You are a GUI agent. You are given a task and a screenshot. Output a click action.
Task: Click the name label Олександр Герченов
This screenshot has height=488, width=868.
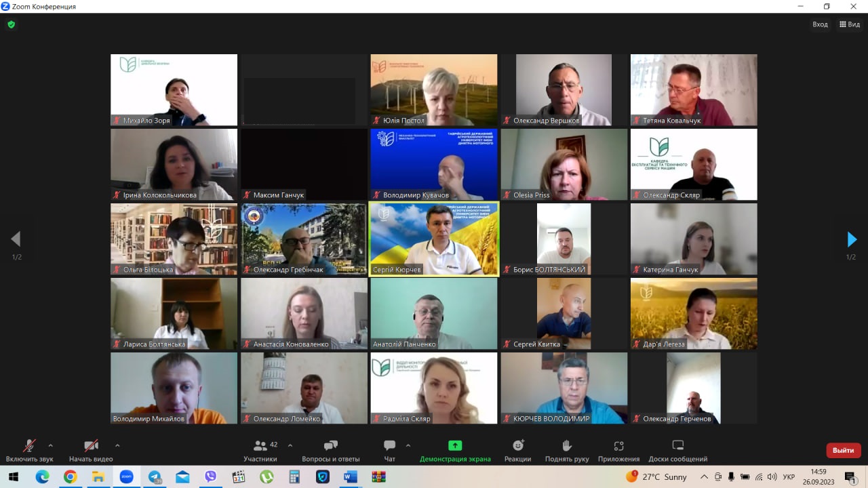(677, 419)
